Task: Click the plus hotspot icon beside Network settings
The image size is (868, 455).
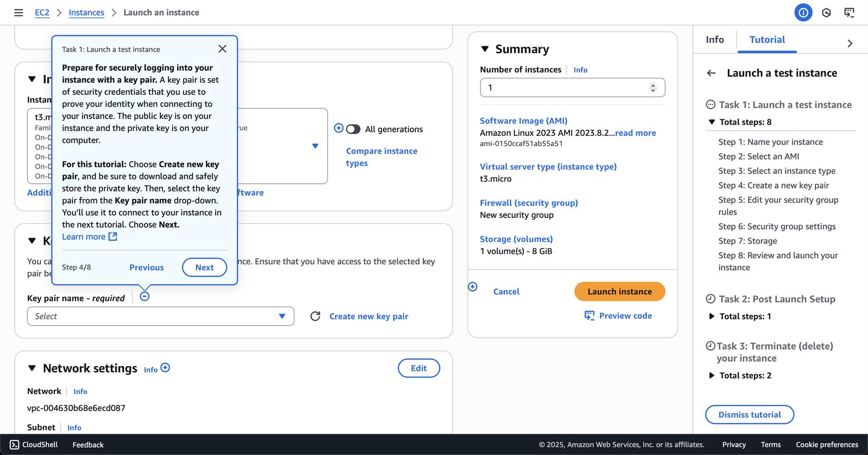Action: click(x=165, y=368)
